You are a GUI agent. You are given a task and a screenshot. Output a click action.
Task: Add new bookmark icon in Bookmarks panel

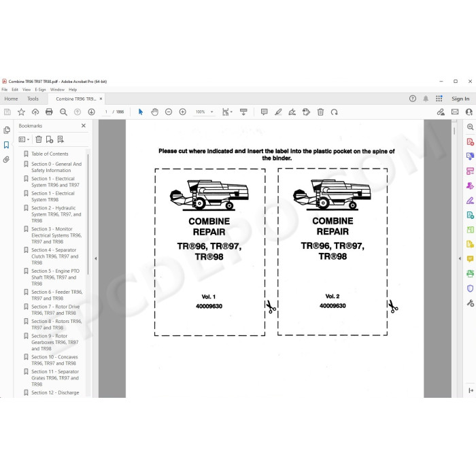point(50,139)
